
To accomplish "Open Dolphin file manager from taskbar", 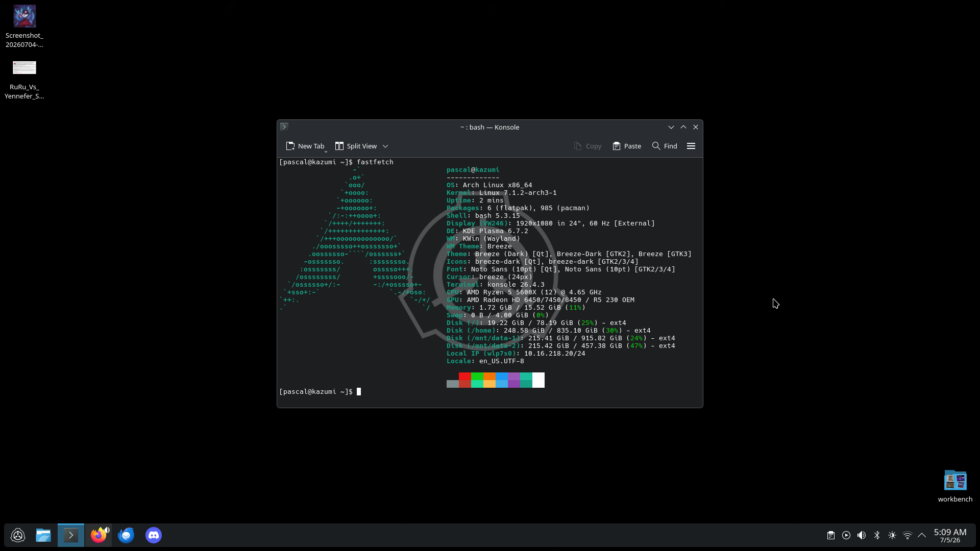I will click(x=43, y=535).
